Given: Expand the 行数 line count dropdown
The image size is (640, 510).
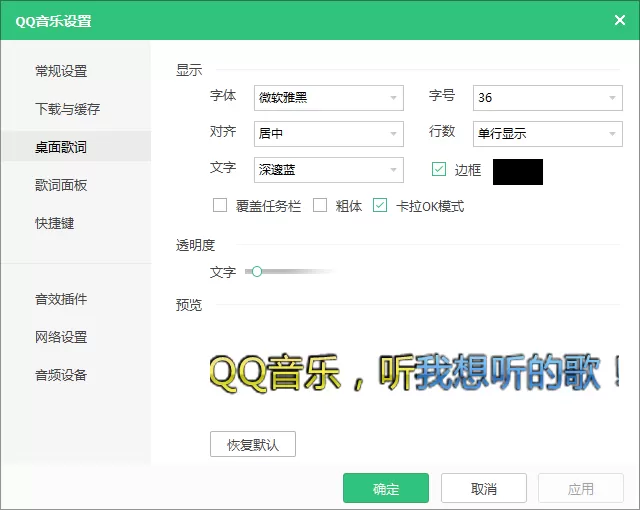Looking at the screenshot, I should click(548, 134).
